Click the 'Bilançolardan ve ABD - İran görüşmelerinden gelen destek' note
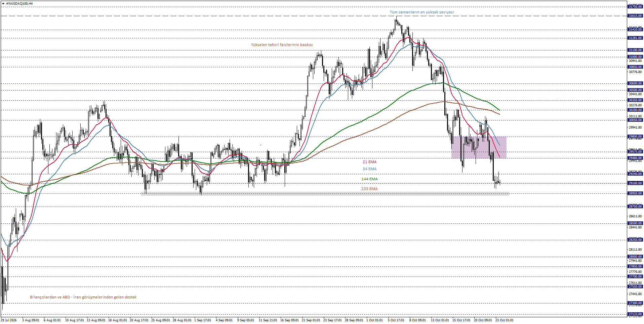 click(x=83, y=297)
